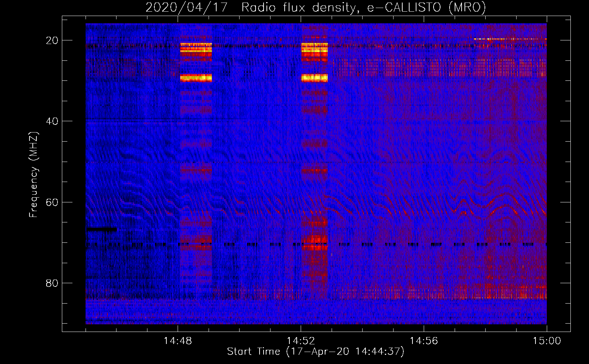Click the 14:52 time tick label
Image resolution: width=589 pixels, height=364 pixels.
coord(301,341)
